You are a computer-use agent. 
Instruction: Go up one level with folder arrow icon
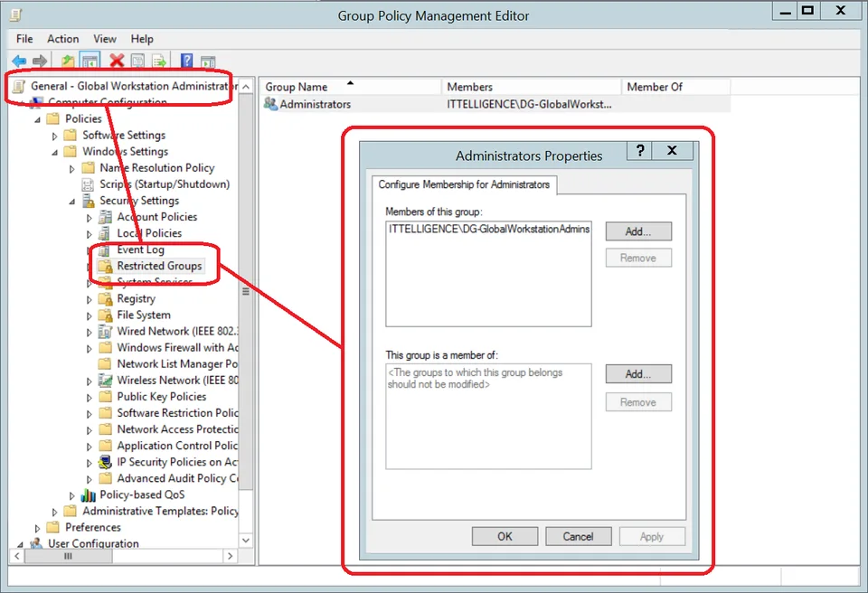68,61
